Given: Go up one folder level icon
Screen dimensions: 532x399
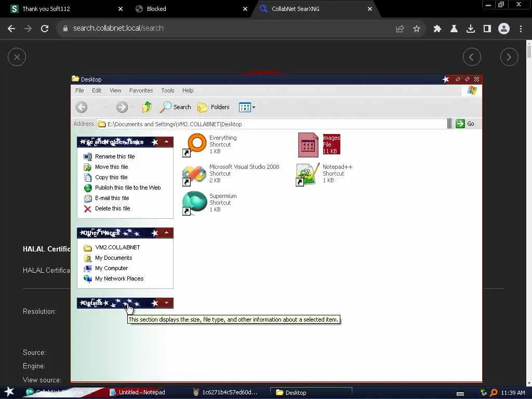Looking at the screenshot, I should point(147,107).
